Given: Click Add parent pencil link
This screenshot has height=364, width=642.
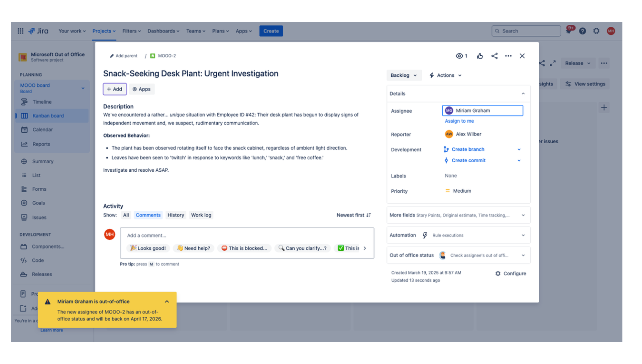Looking at the screenshot, I should [123, 56].
